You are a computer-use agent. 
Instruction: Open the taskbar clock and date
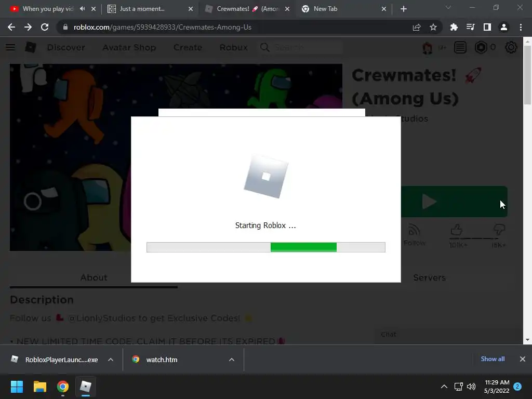(x=497, y=387)
